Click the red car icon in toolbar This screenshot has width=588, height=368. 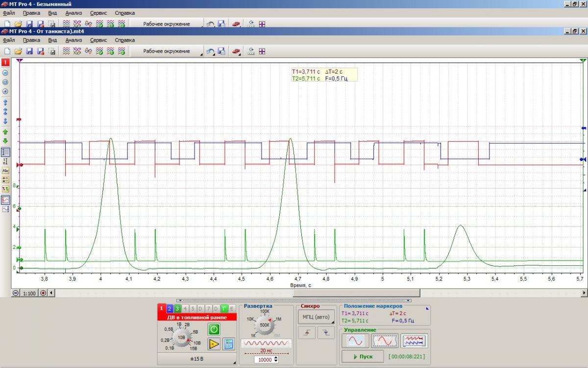tap(236, 51)
